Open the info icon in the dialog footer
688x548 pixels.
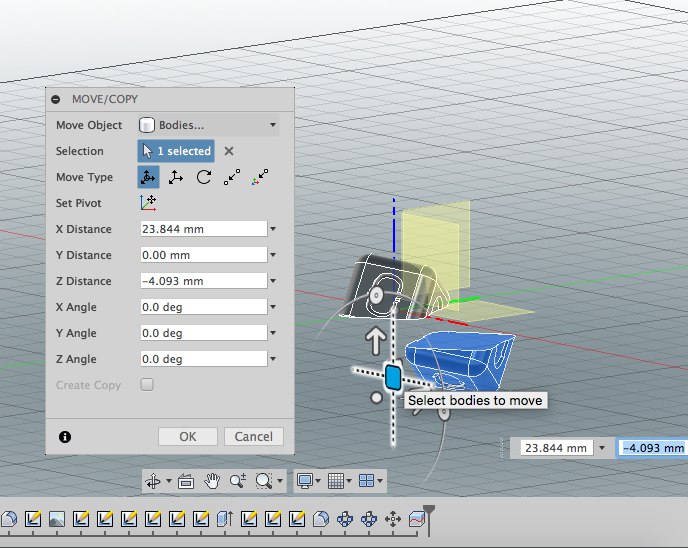click(65, 437)
